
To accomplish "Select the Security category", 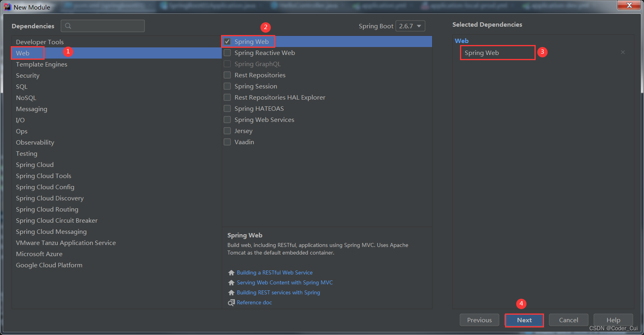I will point(117,75).
